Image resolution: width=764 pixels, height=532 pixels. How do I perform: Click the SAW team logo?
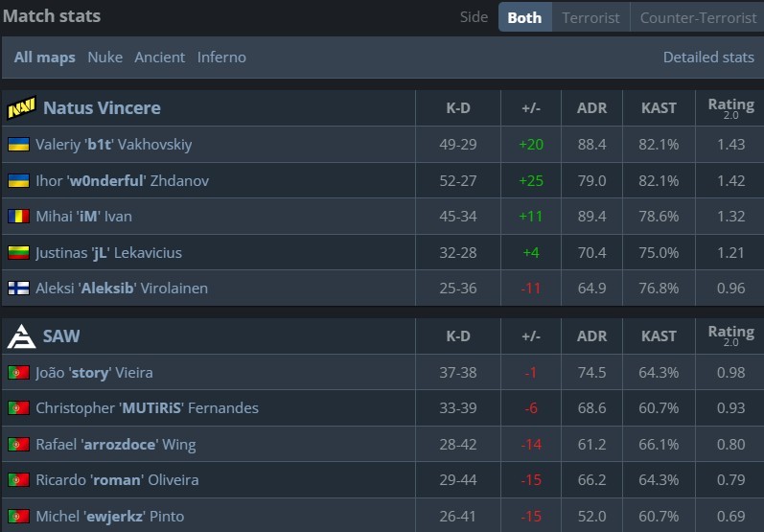21,336
